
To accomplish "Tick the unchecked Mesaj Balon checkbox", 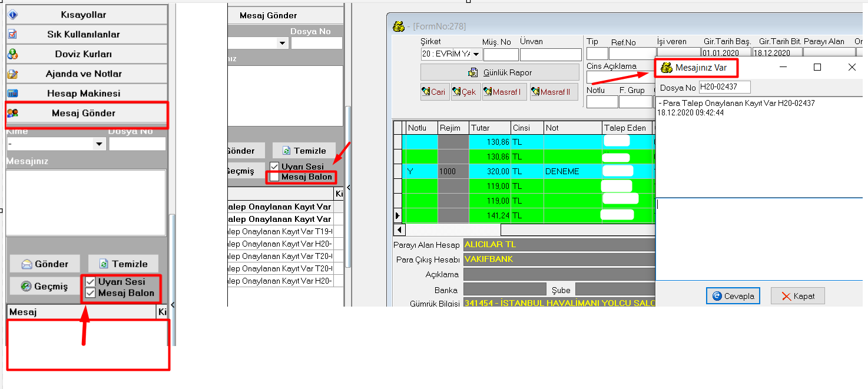I will point(274,177).
